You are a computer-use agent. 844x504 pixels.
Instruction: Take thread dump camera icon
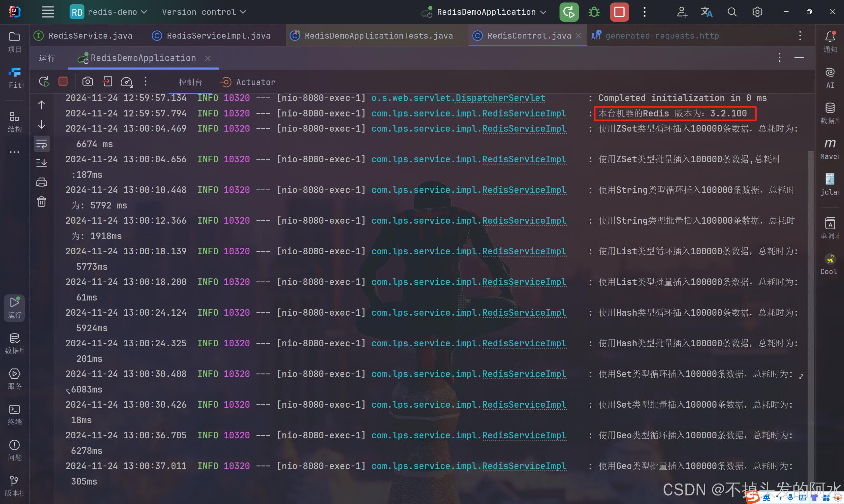[88, 81]
